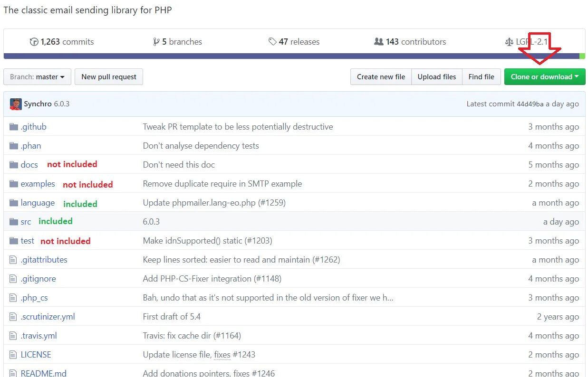Open the 6.0.3 commit message in header
The image size is (588, 377).
click(62, 104)
